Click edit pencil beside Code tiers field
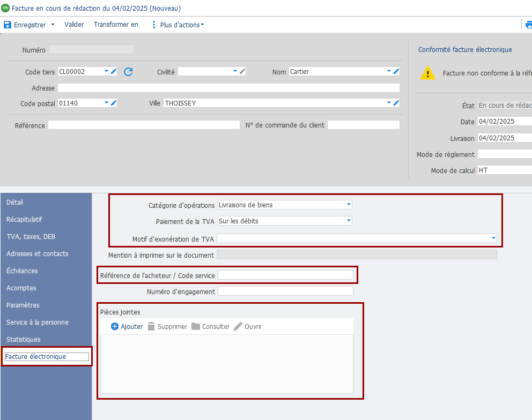 114,71
